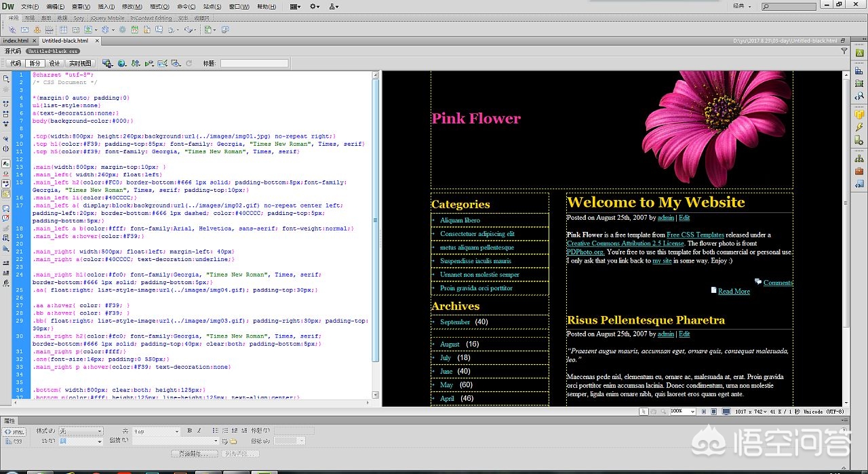Click 源代码 source code button
Screen dimensions: 868x474
point(13,52)
